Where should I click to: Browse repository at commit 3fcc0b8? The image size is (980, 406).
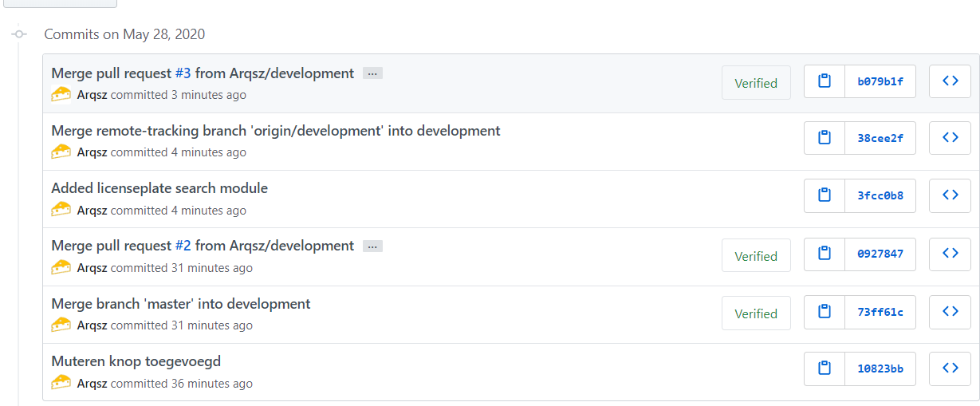coord(950,195)
